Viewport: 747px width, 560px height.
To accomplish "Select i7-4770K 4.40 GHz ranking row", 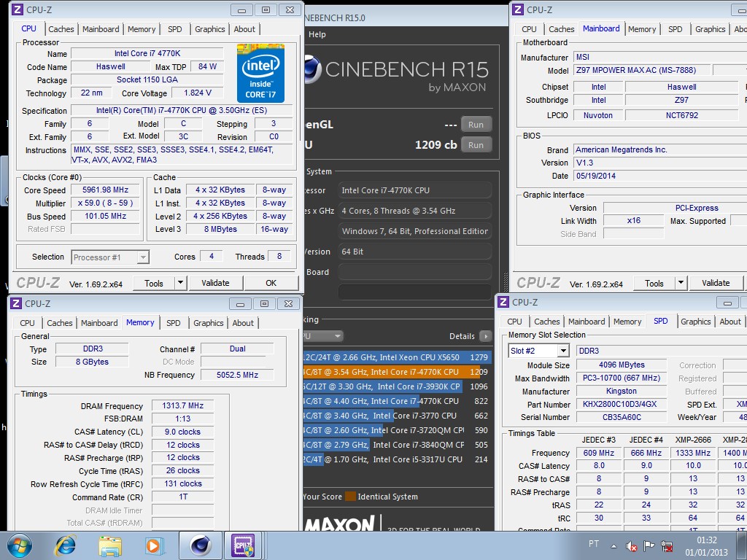I will click(x=396, y=401).
